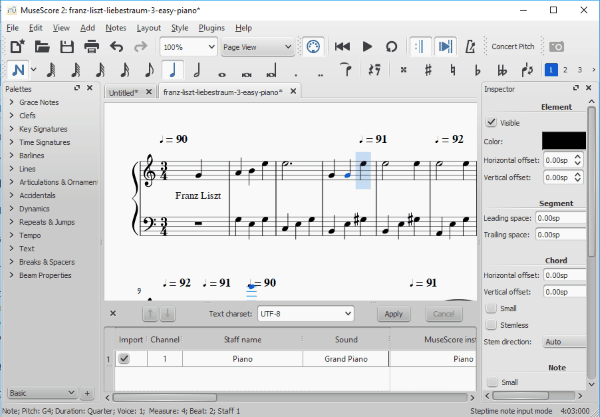The width and height of the screenshot is (600, 417).
Task: Open the Notes menu
Action: [x=116, y=28]
